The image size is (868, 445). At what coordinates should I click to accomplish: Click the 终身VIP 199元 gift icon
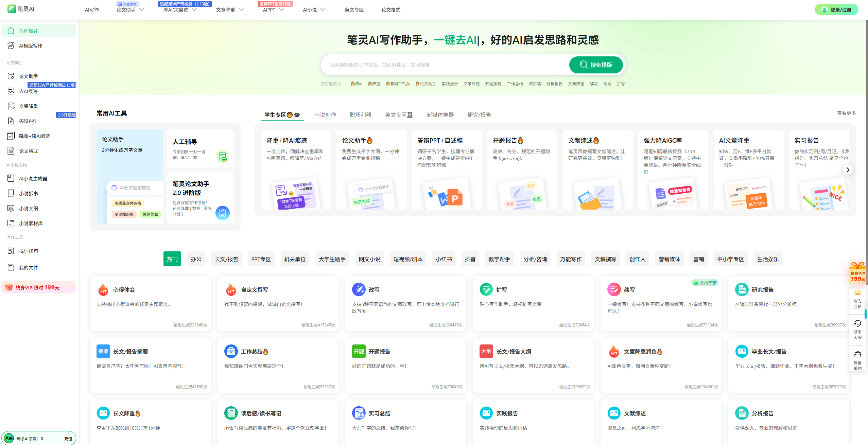tap(857, 272)
